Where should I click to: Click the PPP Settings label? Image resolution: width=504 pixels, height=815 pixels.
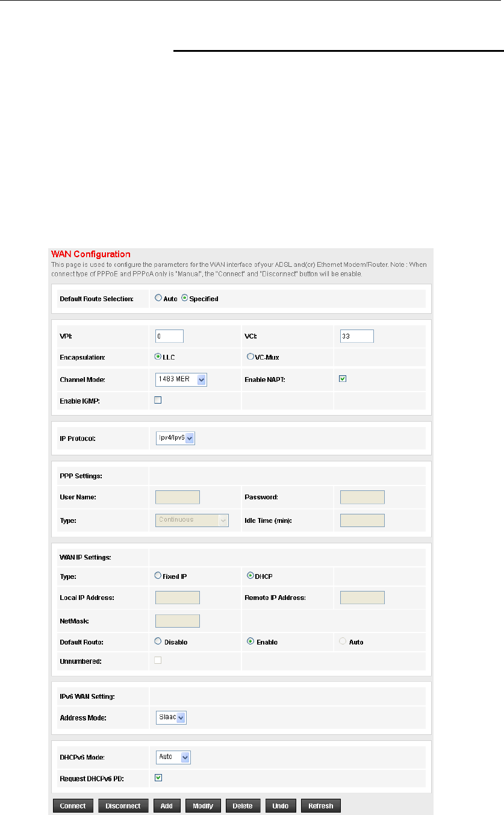[81, 476]
